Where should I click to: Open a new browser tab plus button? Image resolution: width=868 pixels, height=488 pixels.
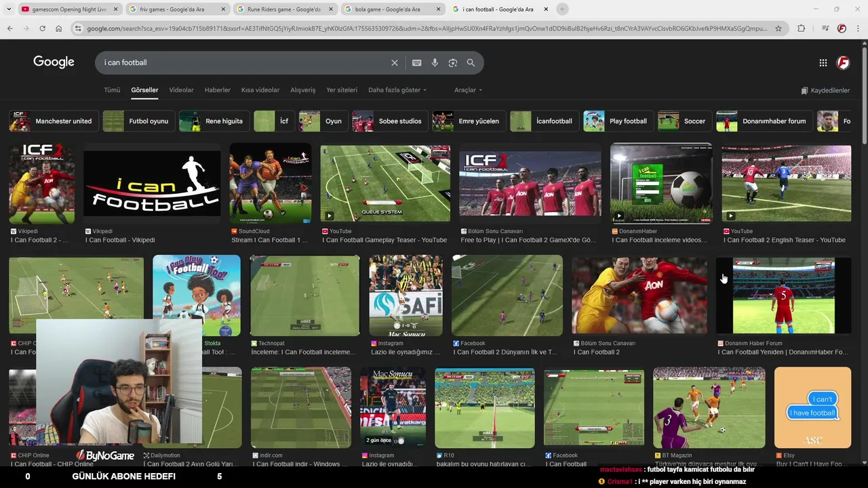point(562,9)
